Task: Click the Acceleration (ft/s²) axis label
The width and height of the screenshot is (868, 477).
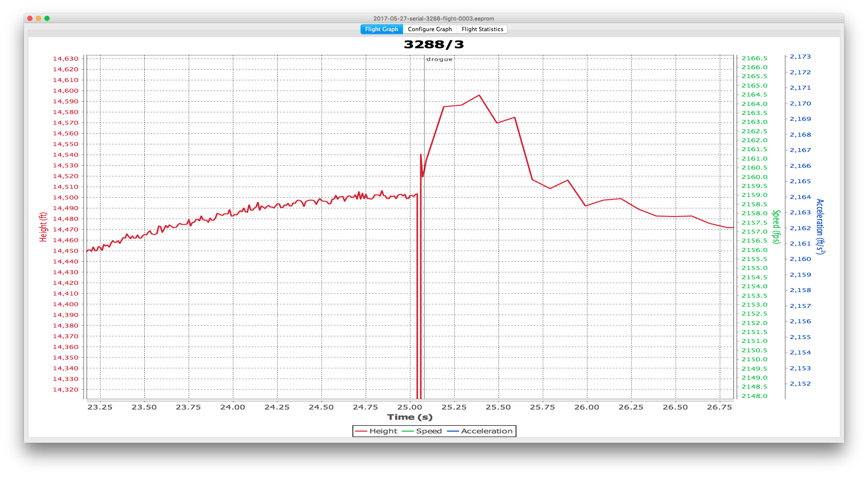Action: click(x=820, y=226)
